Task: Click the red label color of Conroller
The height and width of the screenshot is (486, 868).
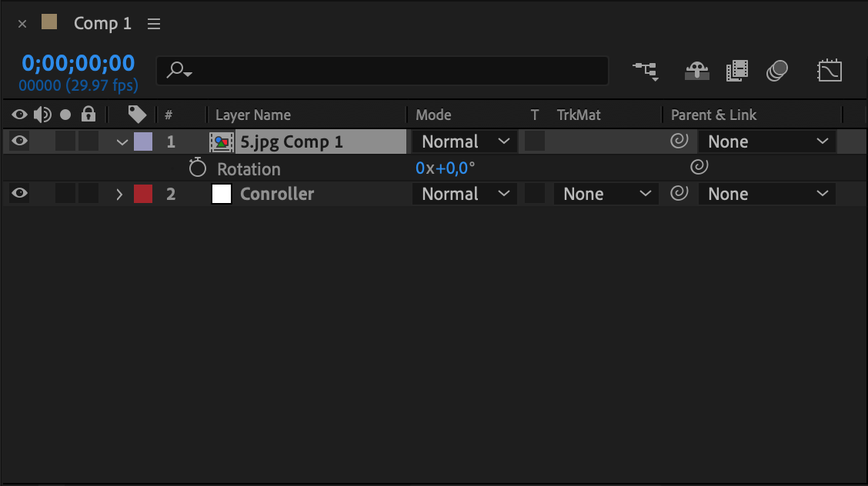Action: [143, 194]
